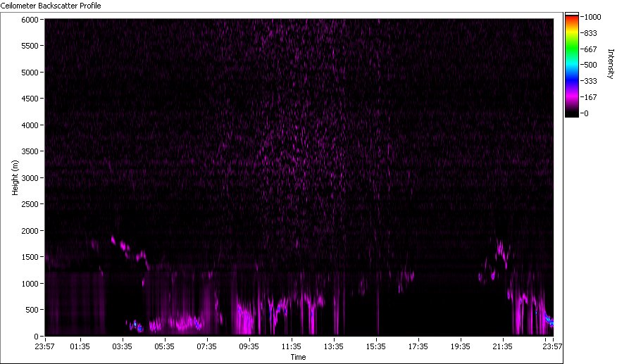Click the Intensity color bar gradient
617x364 pixels.
pyautogui.click(x=572, y=65)
